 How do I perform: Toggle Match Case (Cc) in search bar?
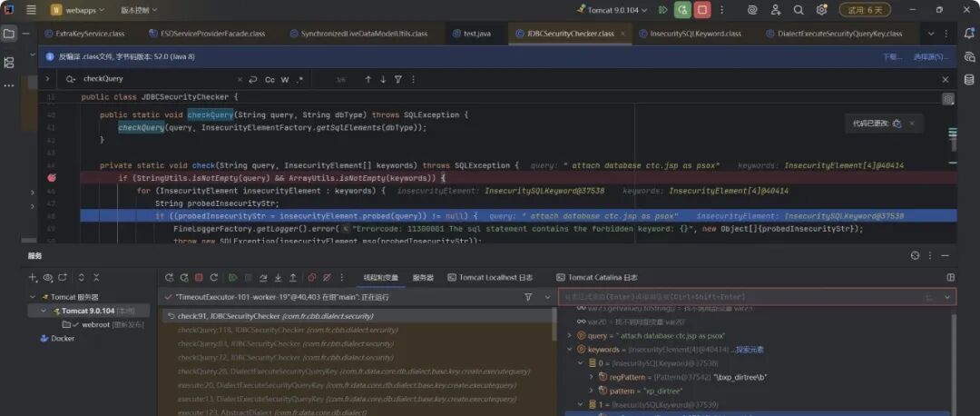click(270, 79)
